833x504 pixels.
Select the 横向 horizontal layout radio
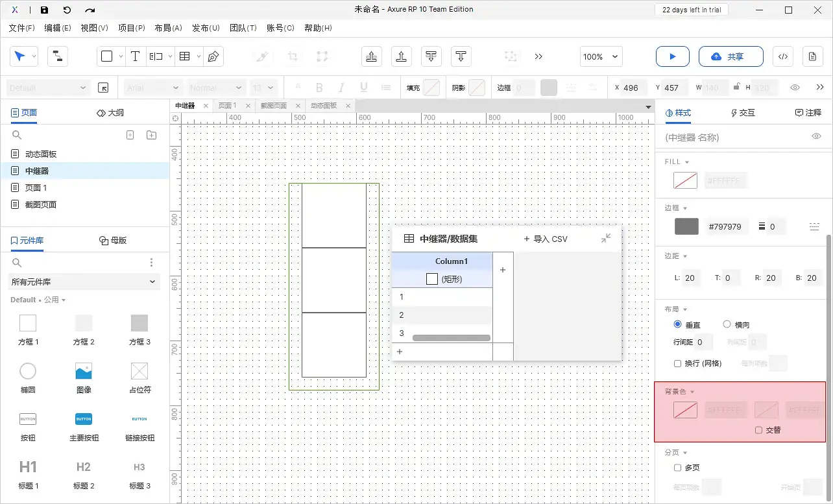click(727, 324)
